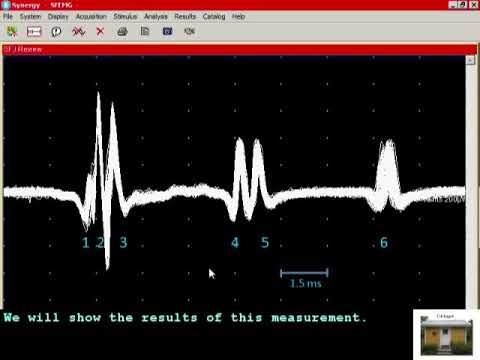Click the 1.5 ms scale label
Image resolution: width=480 pixels, height=360 pixels.
click(305, 284)
